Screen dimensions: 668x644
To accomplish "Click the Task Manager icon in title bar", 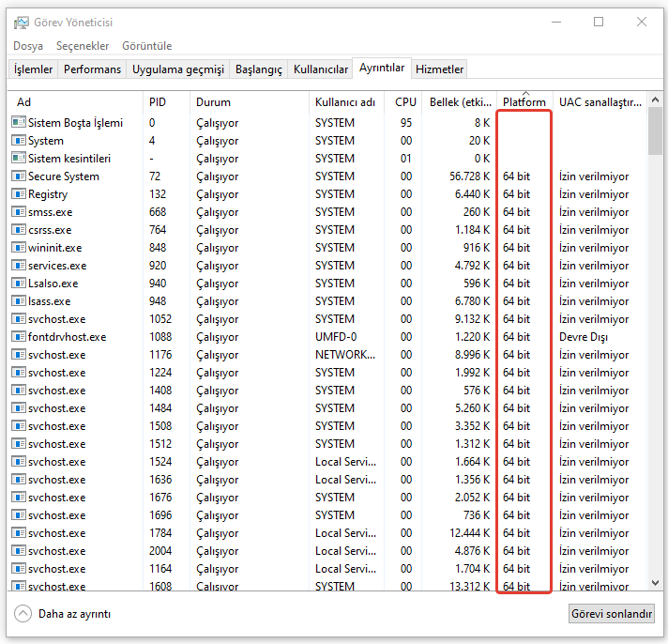I will click(21, 23).
